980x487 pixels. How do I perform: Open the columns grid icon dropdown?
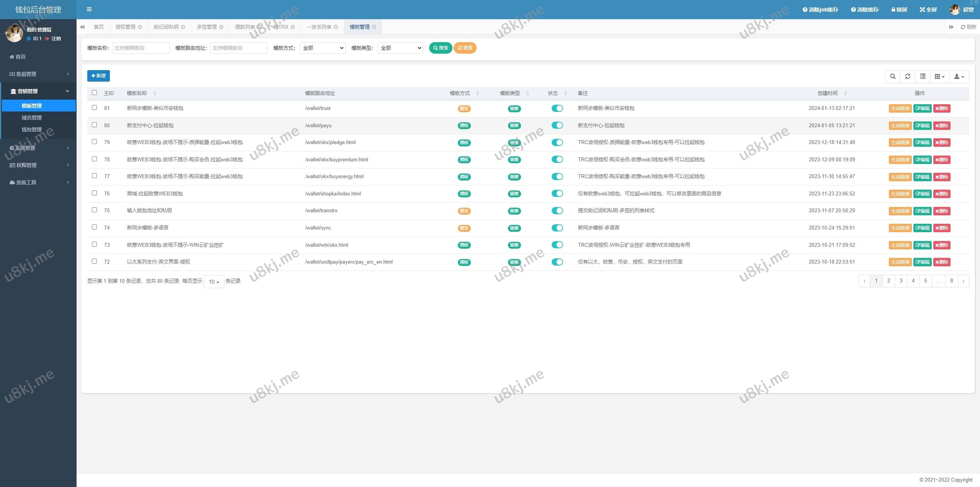pyautogui.click(x=939, y=76)
